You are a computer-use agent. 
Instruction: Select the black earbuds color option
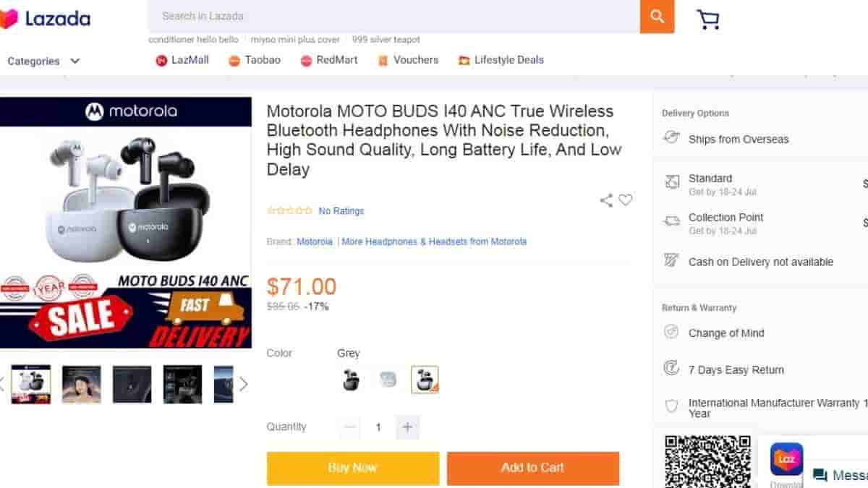[351, 380]
